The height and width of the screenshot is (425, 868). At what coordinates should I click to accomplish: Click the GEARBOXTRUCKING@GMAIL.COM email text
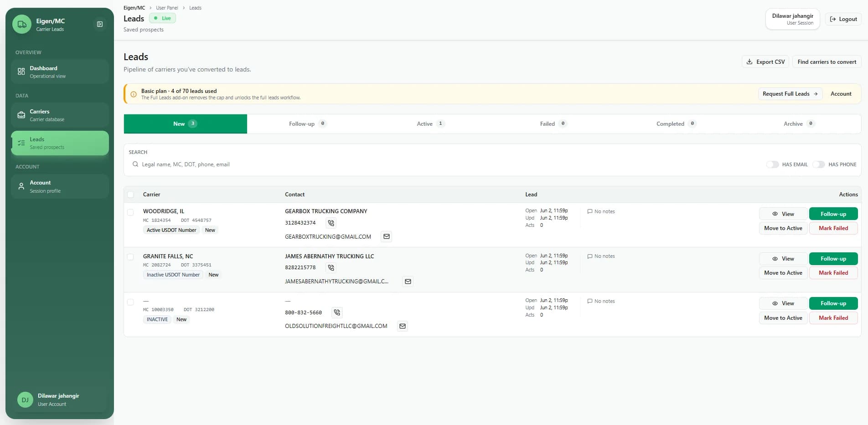[328, 237]
